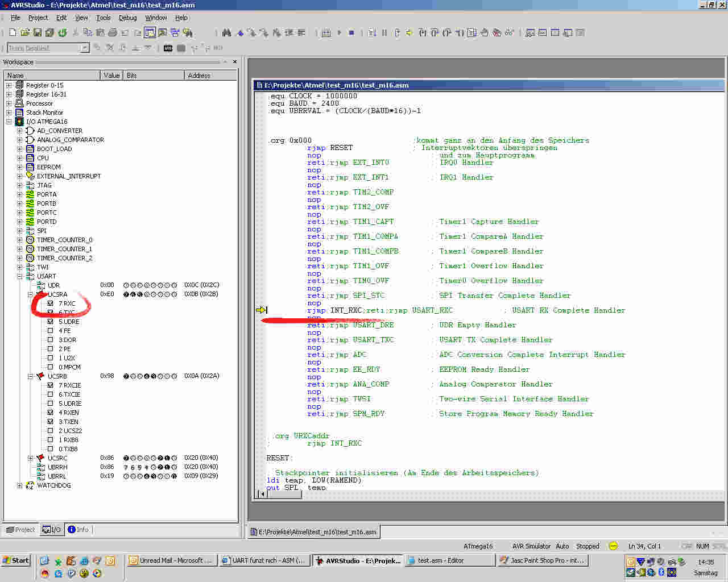Switch to the Info workspace tab
Screen dimensions: 728x582
click(78, 530)
